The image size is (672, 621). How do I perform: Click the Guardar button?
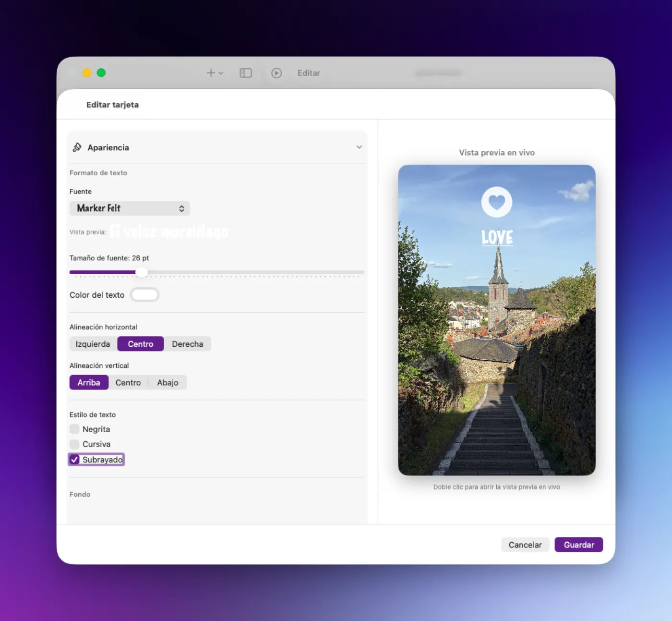pyautogui.click(x=579, y=545)
